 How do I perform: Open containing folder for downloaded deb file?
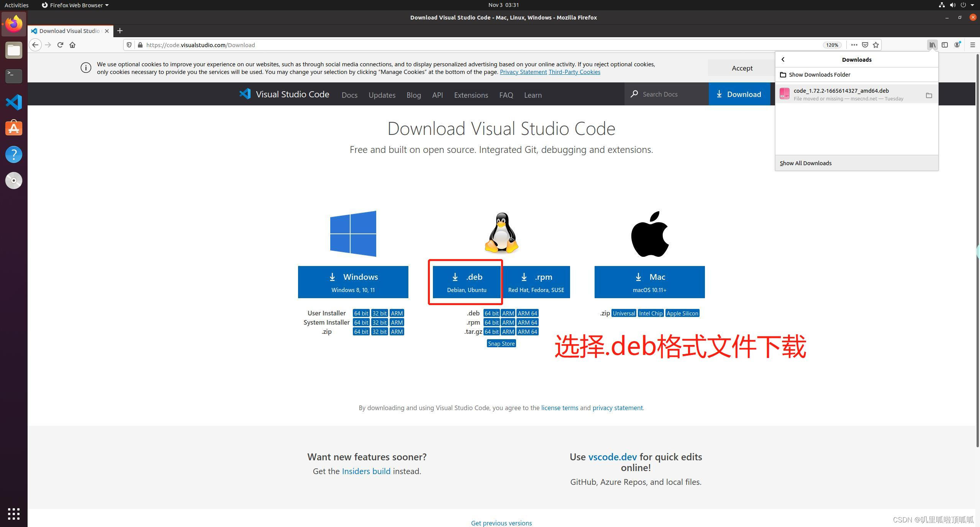929,95
